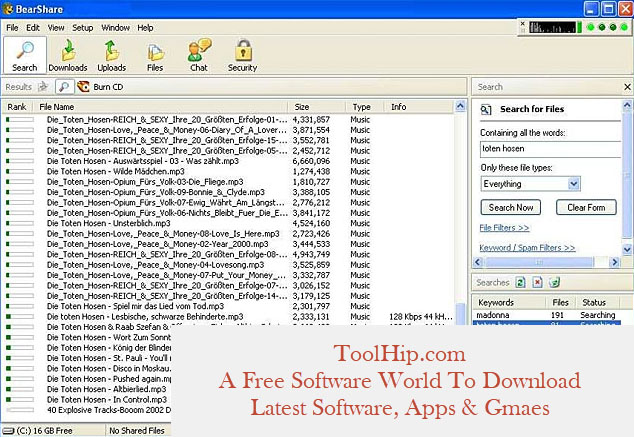The height and width of the screenshot is (437, 634).
Task: Select 'Opium_Fürs_Volk-03-Die_Fliege.mp3' row
Action: click(x=229, y=182)
